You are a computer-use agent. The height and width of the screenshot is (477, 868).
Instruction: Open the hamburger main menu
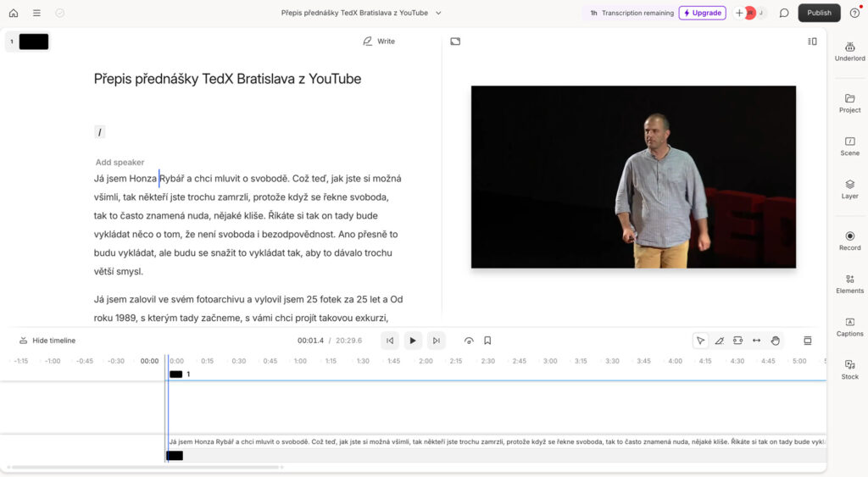point(36,13)
